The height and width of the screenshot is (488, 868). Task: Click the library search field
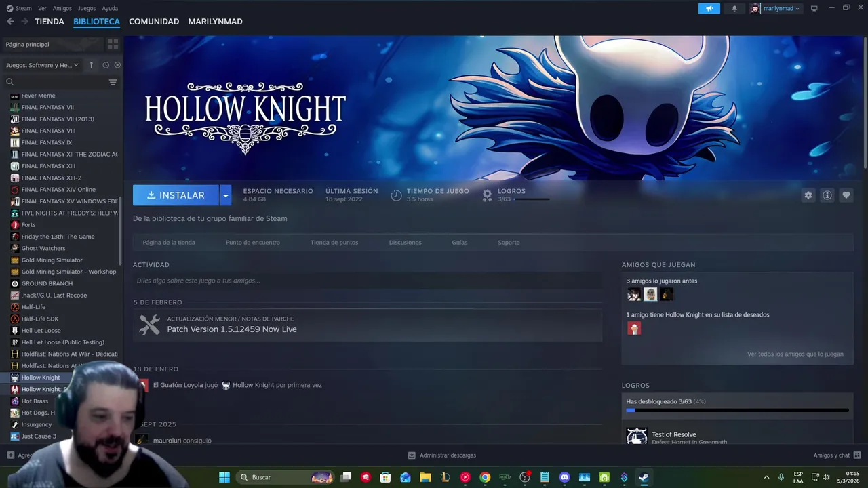click(x=57, y=82)
